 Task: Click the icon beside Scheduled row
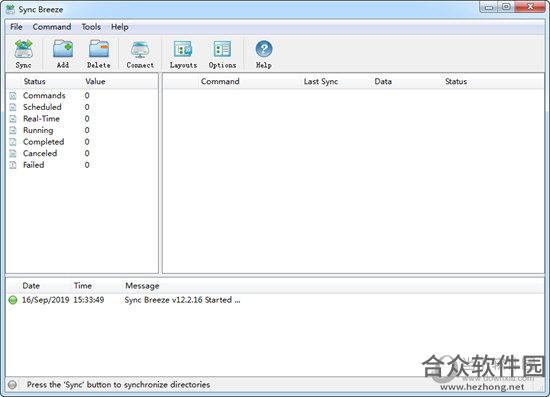pyautogui.click(x=13, y=107)
